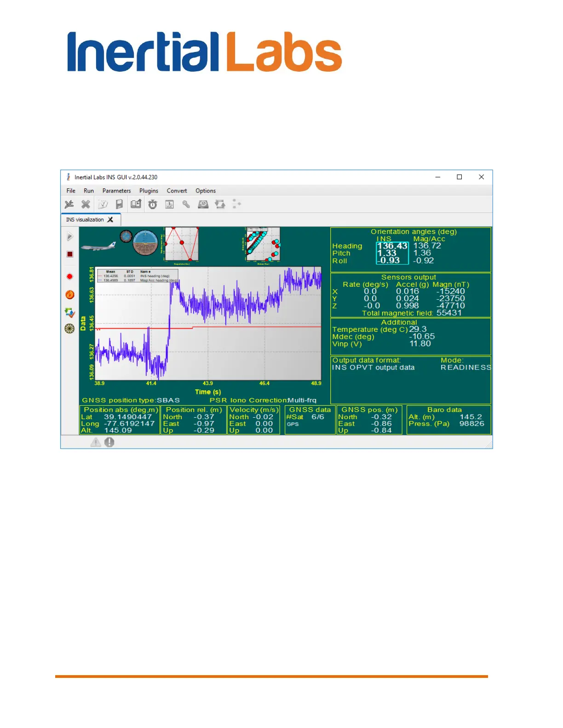Minimize the INS GUI window
563x728 pixels.
tap(438, 177)
